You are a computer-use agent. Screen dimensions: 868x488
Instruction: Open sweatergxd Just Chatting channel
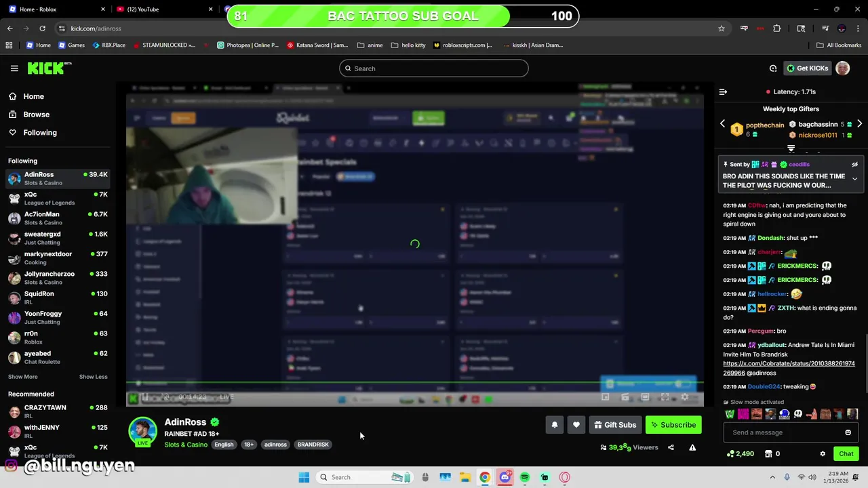(58, 238)
